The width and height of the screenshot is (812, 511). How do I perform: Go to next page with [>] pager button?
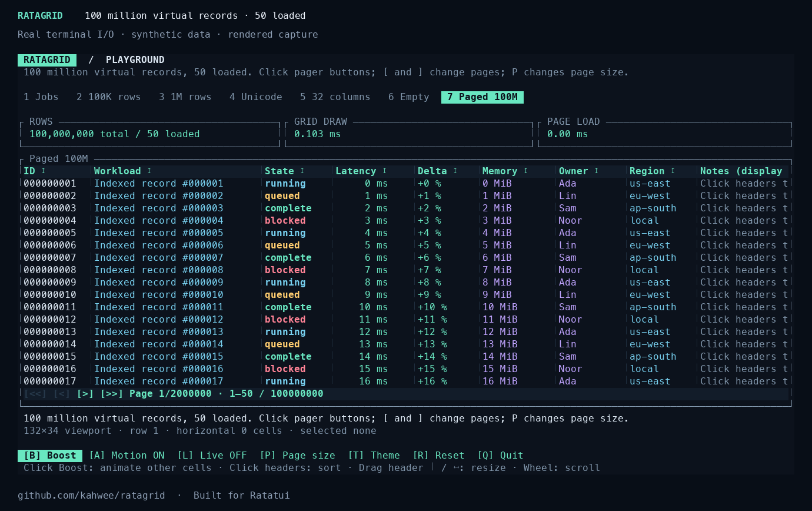pos(85,394)
